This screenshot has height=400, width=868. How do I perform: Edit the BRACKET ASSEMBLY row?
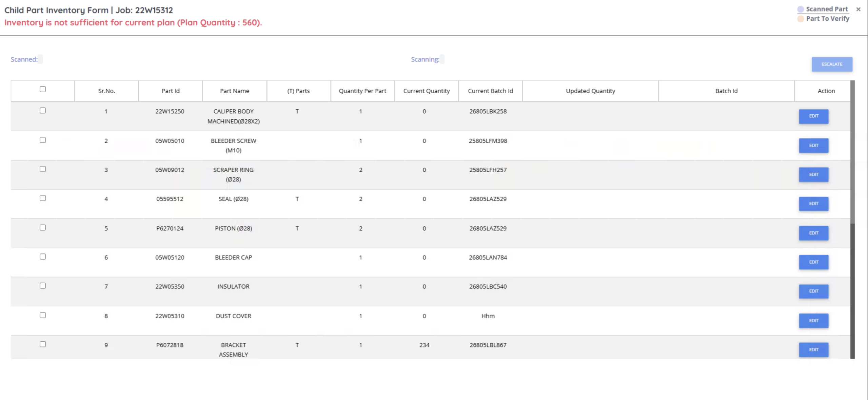[x=813, y=350]
